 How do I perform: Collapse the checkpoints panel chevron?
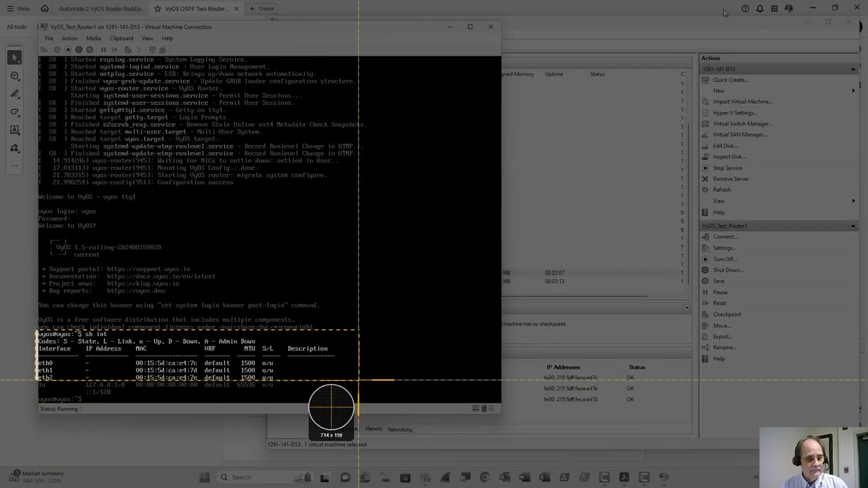[686, 308]
